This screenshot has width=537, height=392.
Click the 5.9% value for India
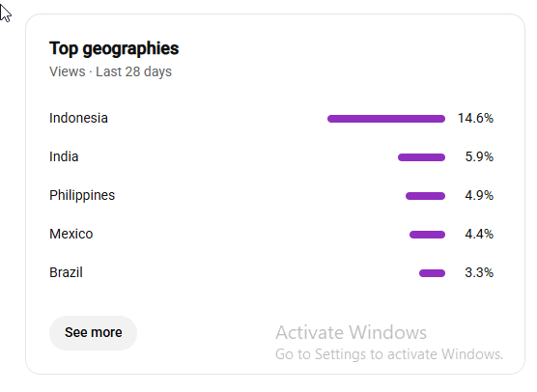479,157
